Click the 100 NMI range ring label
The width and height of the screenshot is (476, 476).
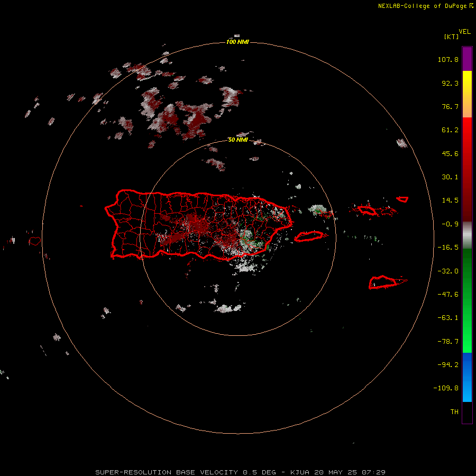tap(237, 42)
